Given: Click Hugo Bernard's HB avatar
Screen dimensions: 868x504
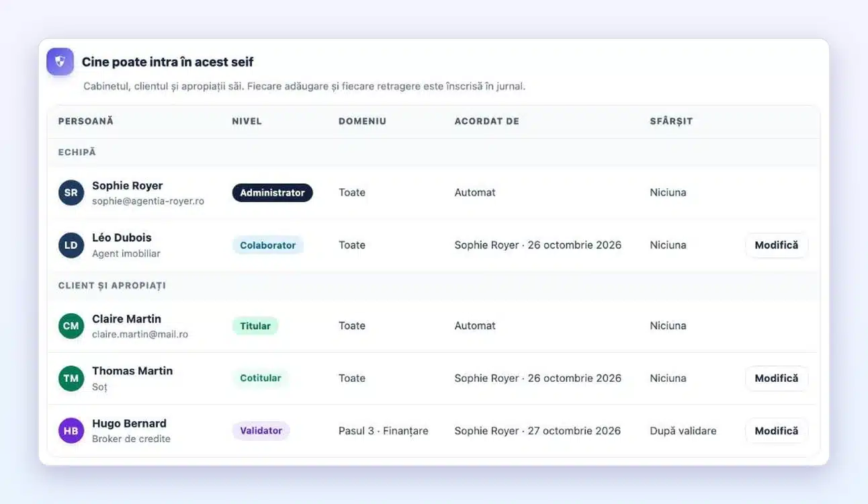Looking at the screenshot, I should (x=71, y=431).
